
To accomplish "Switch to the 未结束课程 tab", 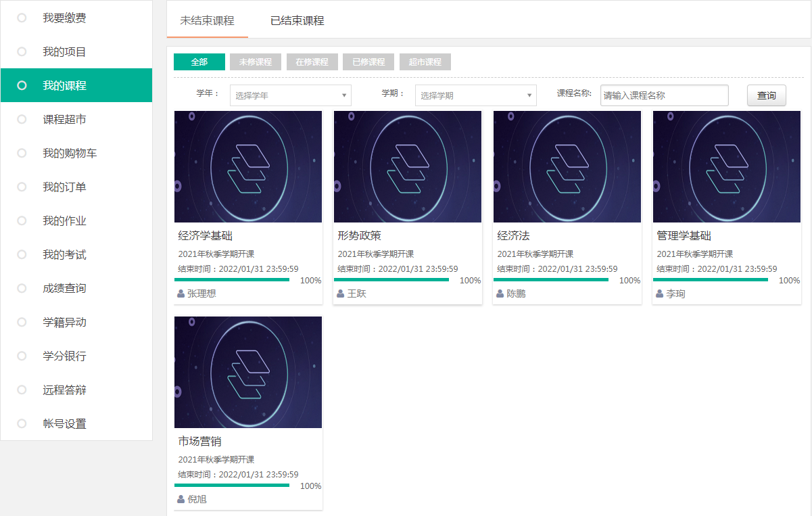I will pos(208,20).
